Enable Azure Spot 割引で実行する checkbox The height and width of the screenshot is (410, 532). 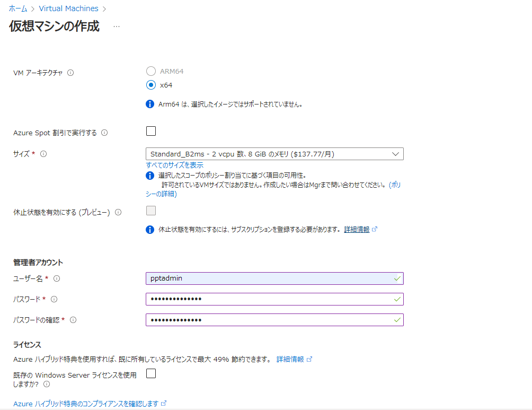coord(151,131)
